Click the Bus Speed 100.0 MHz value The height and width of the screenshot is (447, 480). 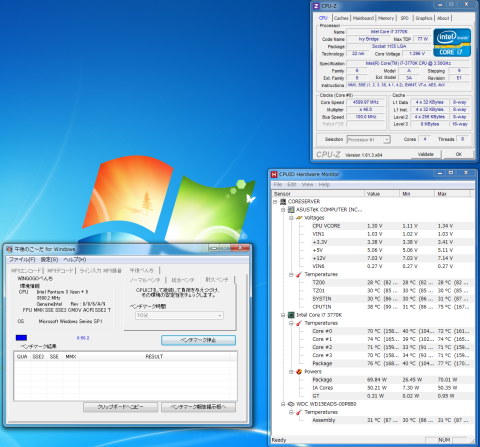[366, 117]
